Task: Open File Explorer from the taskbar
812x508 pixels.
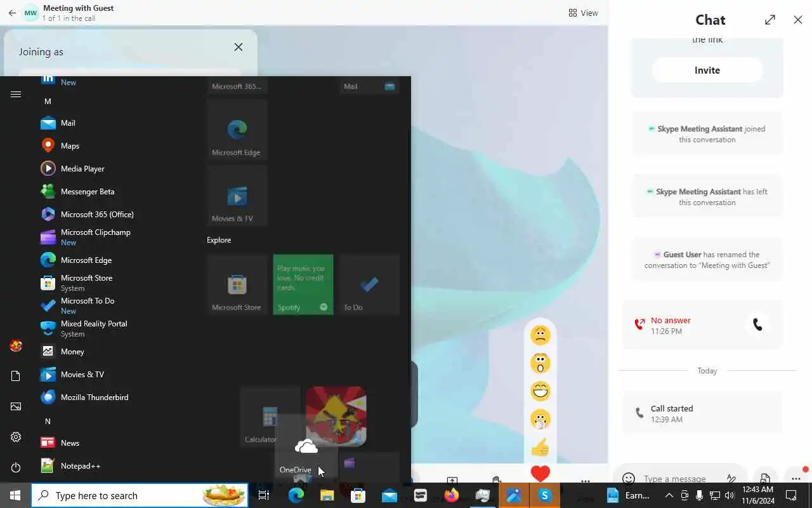Action: coord(327,495)
